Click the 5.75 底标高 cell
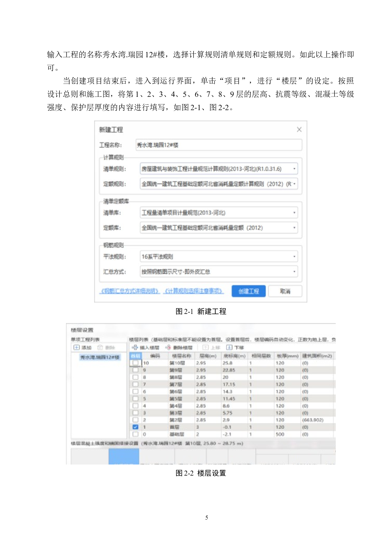 [x=234, y=413]
